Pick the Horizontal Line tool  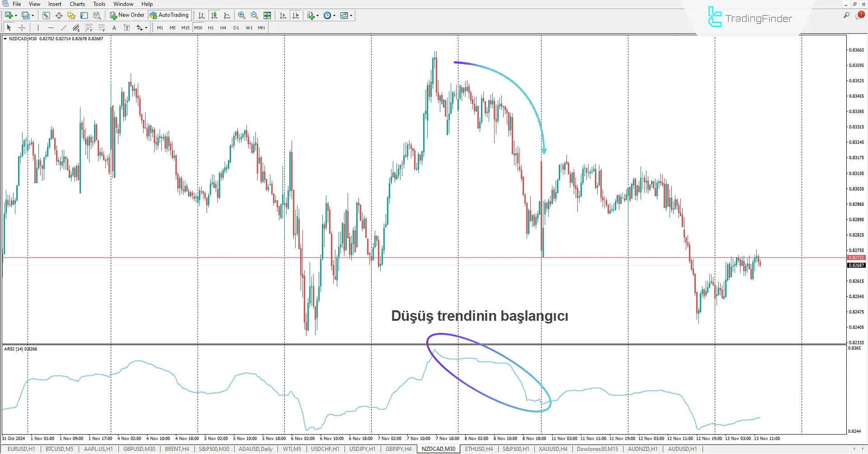coord(51,28)
